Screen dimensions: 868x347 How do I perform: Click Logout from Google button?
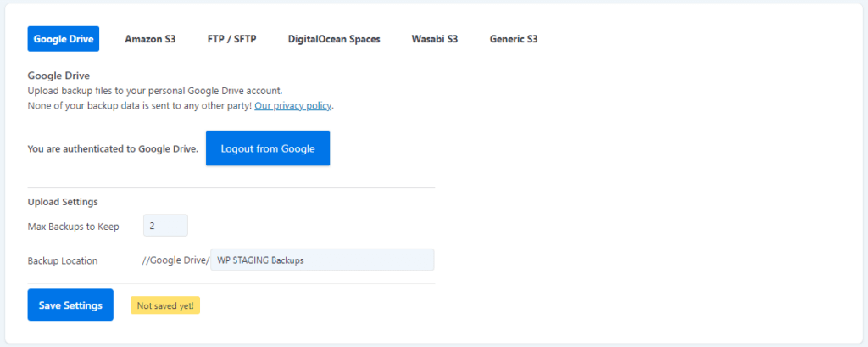(x=268, y=148)
